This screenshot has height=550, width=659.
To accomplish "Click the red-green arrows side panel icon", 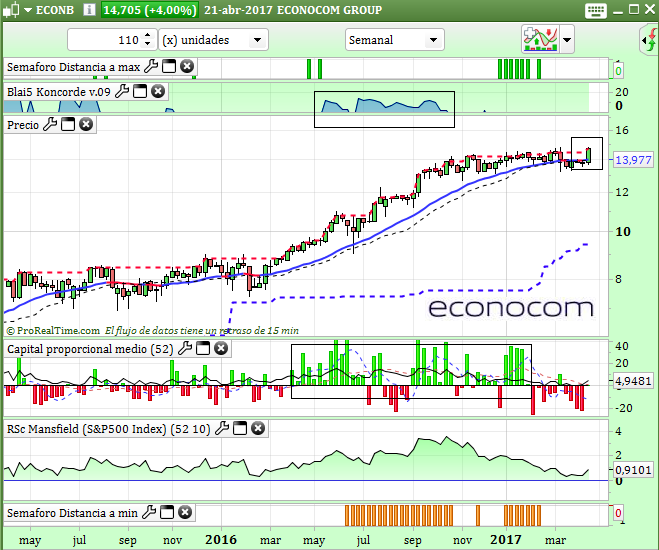I will 648,40.
